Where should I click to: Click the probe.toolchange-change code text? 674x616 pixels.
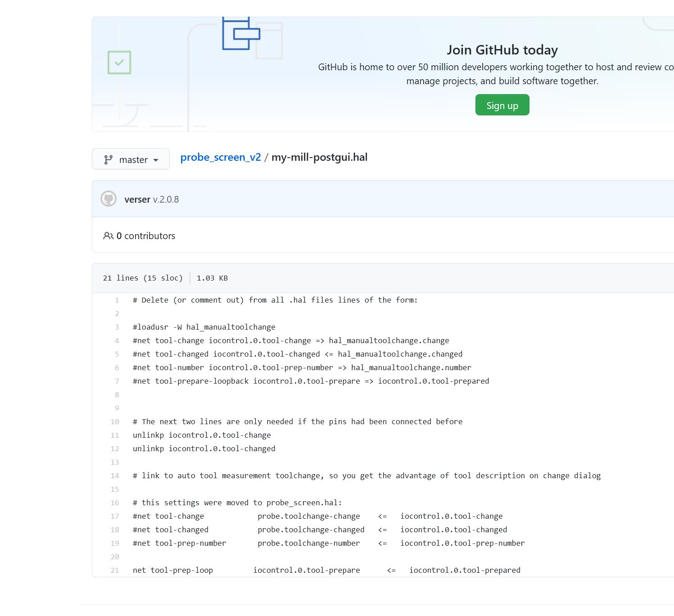click(x=309, y=516)
